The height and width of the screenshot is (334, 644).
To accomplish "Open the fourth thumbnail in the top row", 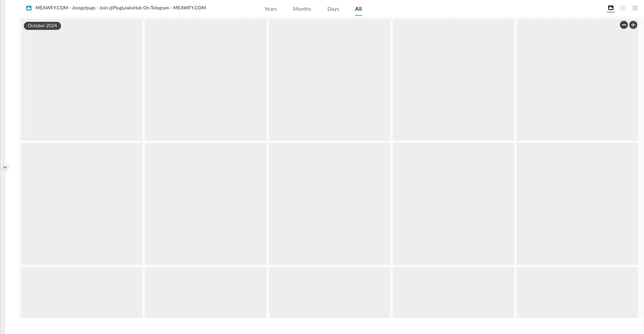I will pyautogui.click(x=453, y=80).
